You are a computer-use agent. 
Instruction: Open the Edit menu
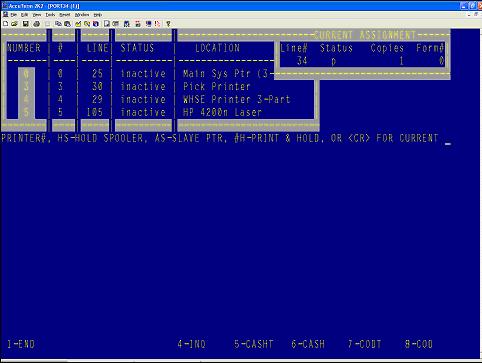tap(25, 15)
